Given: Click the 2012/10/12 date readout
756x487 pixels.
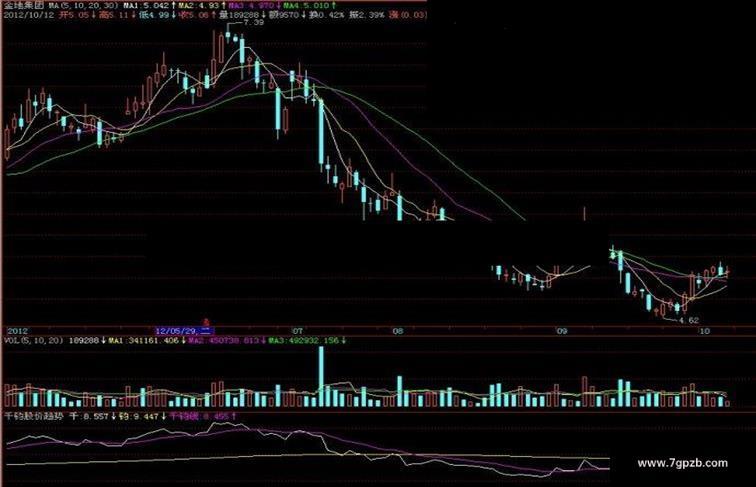Looking at the screenshot, I should (28, 15).
